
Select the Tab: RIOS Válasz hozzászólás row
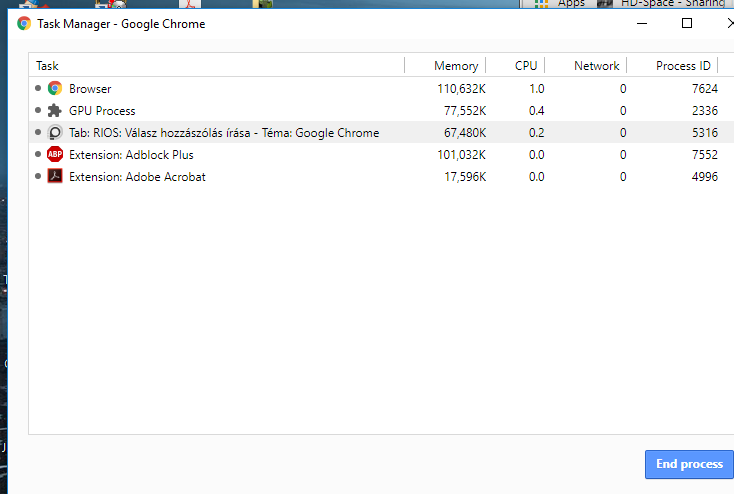point(382,133)
